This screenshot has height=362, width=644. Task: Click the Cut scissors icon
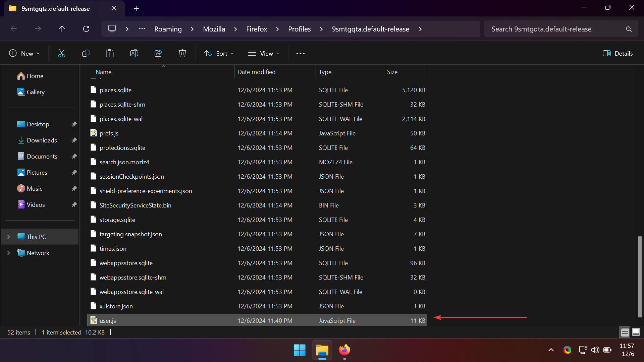tap(62, 53)
